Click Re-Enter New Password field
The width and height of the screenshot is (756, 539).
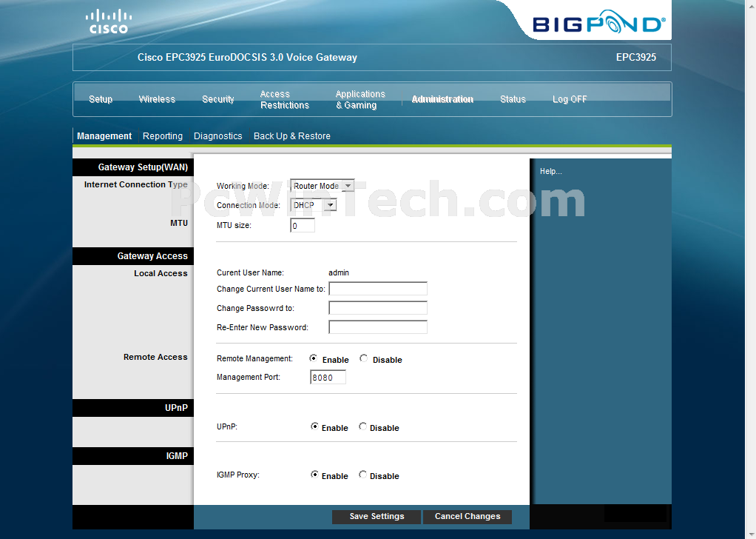(378, 327)
